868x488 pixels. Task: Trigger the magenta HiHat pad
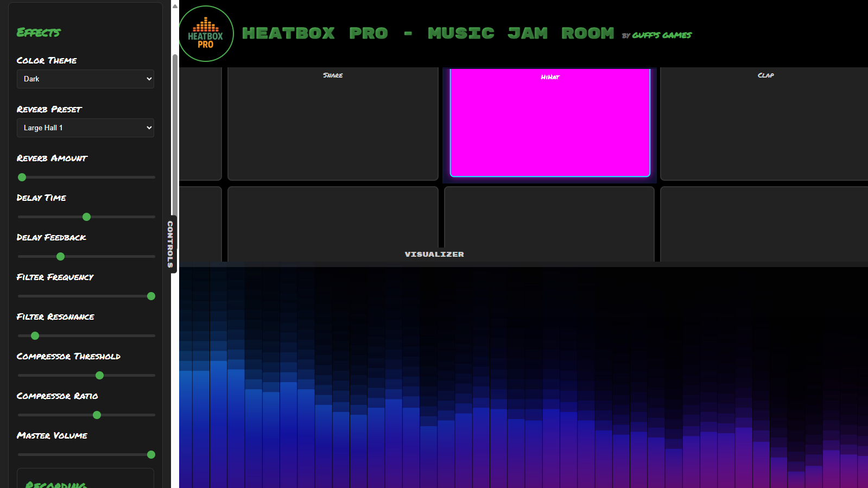point(550,122)
